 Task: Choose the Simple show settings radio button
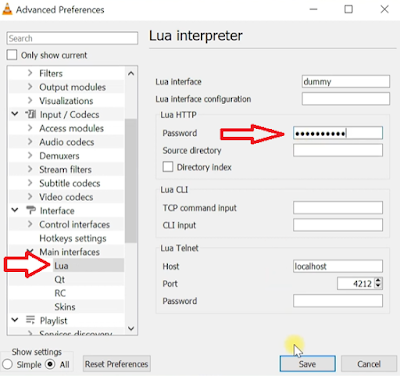point(7,364)
